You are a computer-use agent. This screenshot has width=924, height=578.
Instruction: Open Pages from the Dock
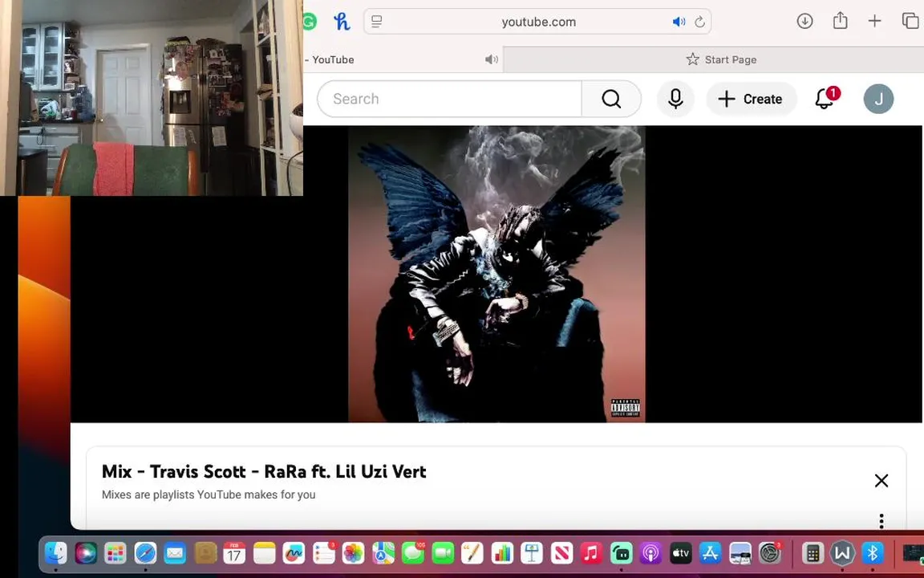(472, 553)
